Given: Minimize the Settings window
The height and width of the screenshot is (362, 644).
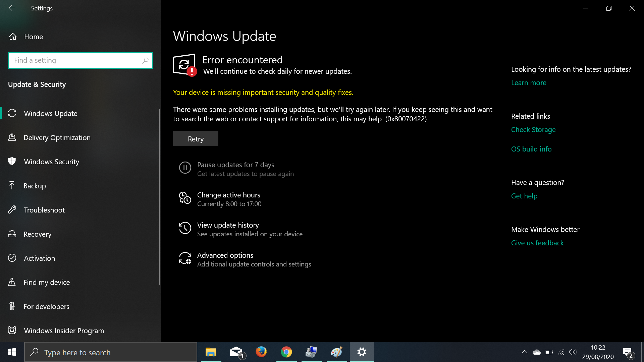Looking at the screenshot, I should click(x=586, y=8).
